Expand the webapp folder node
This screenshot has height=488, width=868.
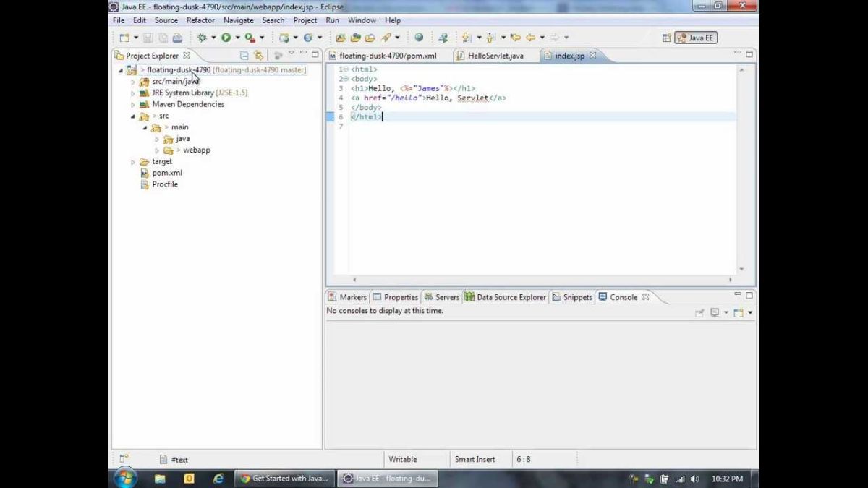tap(157, 150)
